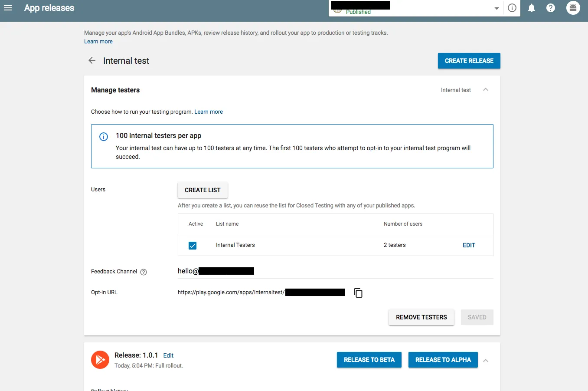Viewport: 588px width, 391px height.
Task: Click the 'Manage testers' heading
Action: [115, 90]
